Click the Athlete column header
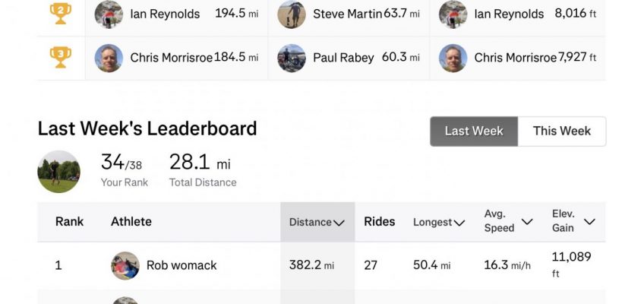644x304 pixels. coord(131,222)
